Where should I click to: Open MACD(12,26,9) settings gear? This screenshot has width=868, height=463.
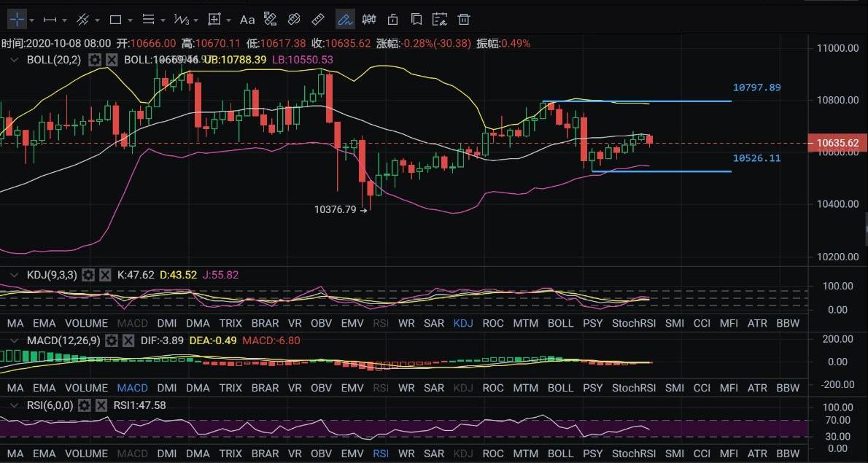tap(111, 341)
